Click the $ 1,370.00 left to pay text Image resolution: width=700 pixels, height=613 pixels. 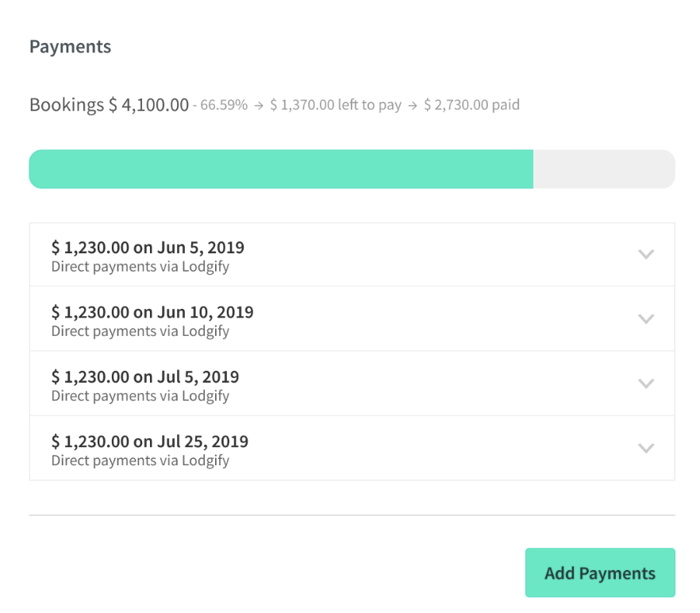click(x=336, y=105)
